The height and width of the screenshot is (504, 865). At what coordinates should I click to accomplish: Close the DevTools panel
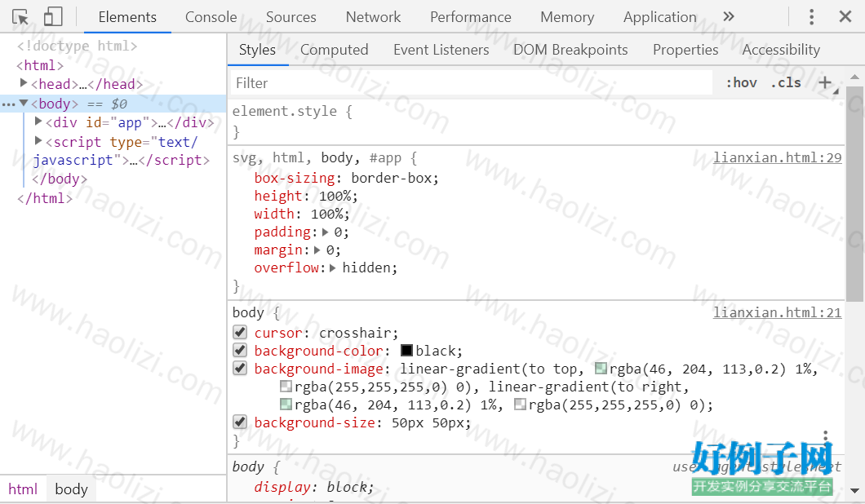click(x=845, y=16)
